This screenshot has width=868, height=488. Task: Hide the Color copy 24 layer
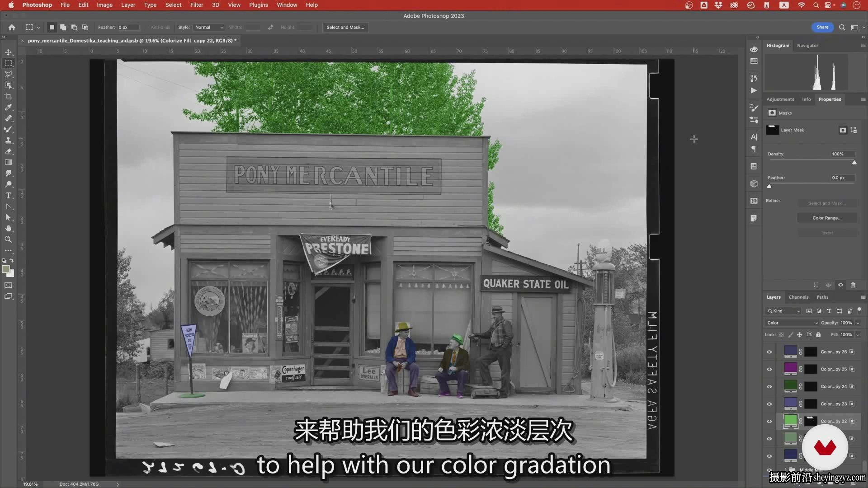click(769, 387)
